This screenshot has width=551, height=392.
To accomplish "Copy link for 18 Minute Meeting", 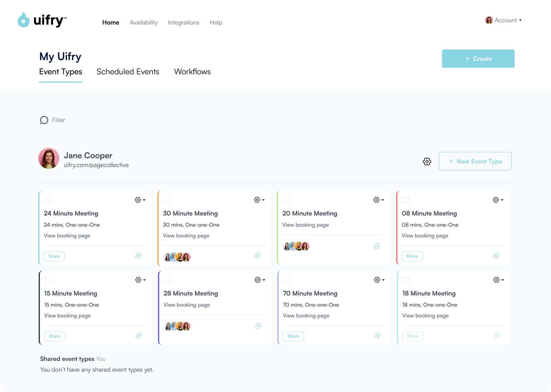I will (x=497, y=336).
